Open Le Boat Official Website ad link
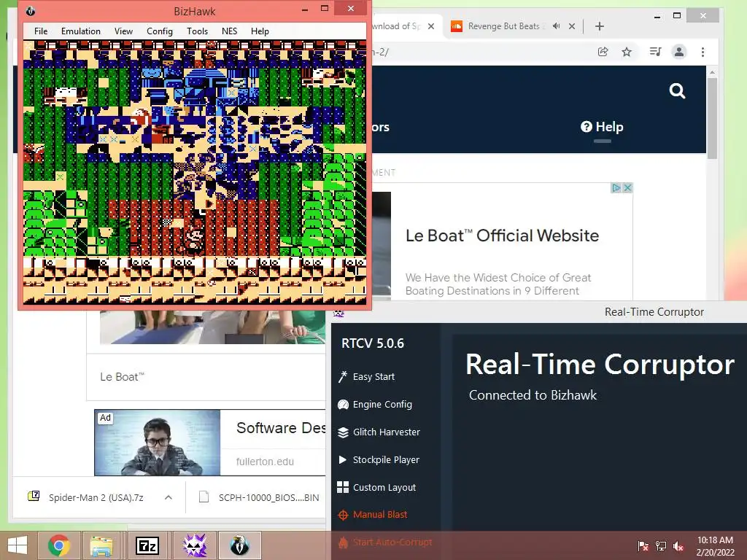747x560 pixels. (x=502, y=236)
